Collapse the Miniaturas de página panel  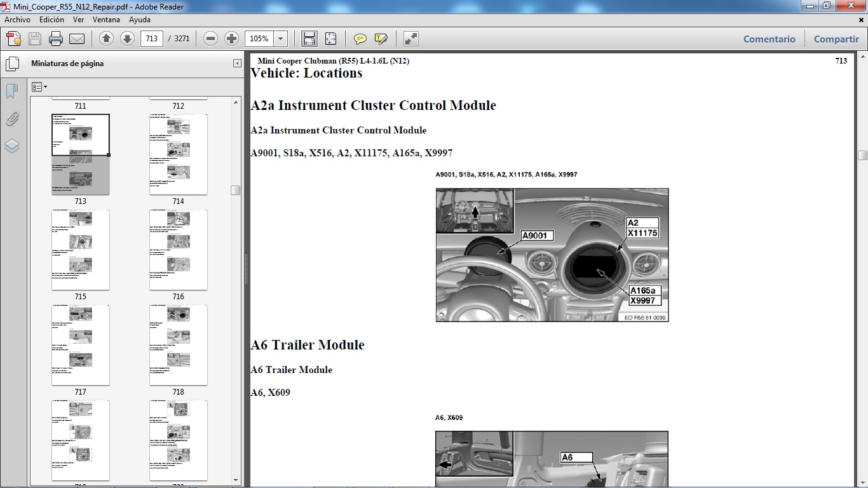(x=237, y=64)
